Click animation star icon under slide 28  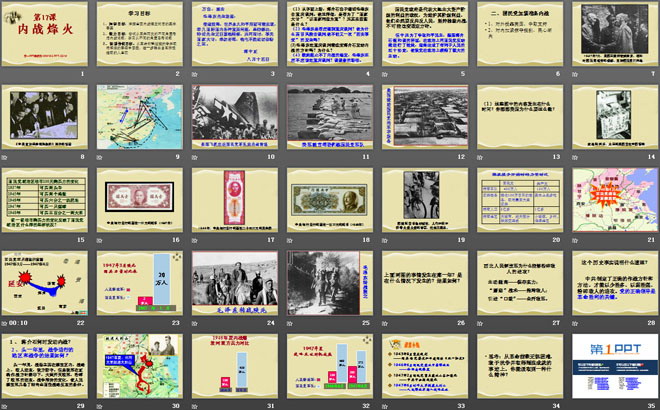point(575,323)
